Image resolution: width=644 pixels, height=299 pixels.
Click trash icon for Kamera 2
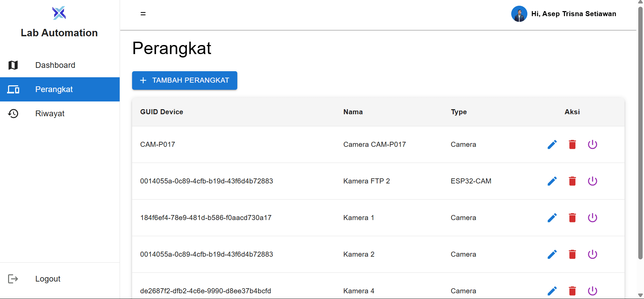tap(572, 254)
